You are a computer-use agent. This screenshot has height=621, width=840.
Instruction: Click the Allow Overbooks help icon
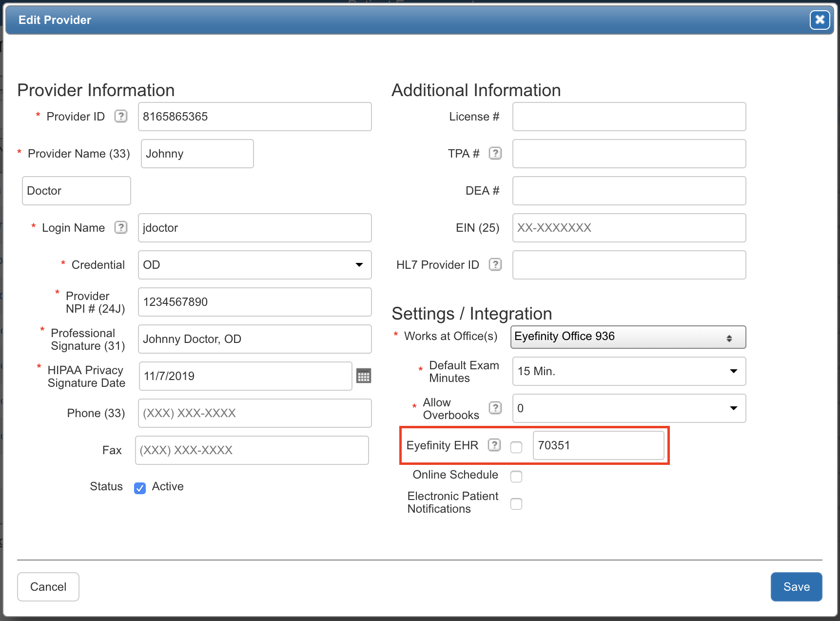click(x=495, y=408)
